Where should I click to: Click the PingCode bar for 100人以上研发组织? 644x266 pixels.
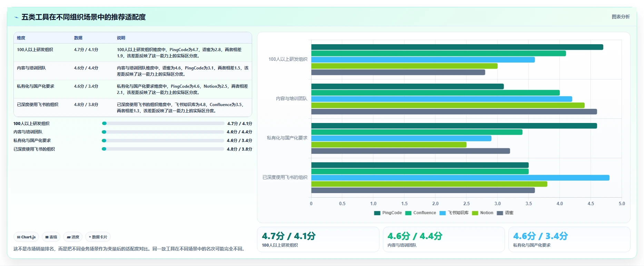pos(457,47)
